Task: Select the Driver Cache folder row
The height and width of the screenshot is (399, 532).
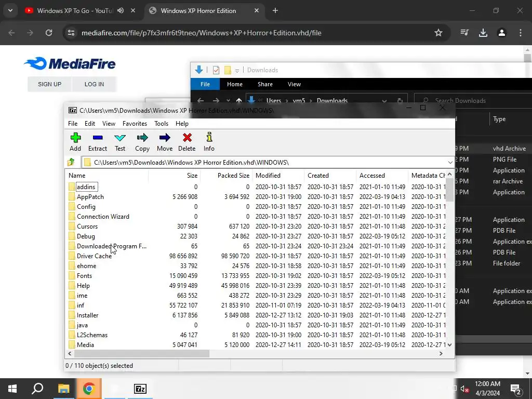Action: pyautogui.click(x=256, y=256)
